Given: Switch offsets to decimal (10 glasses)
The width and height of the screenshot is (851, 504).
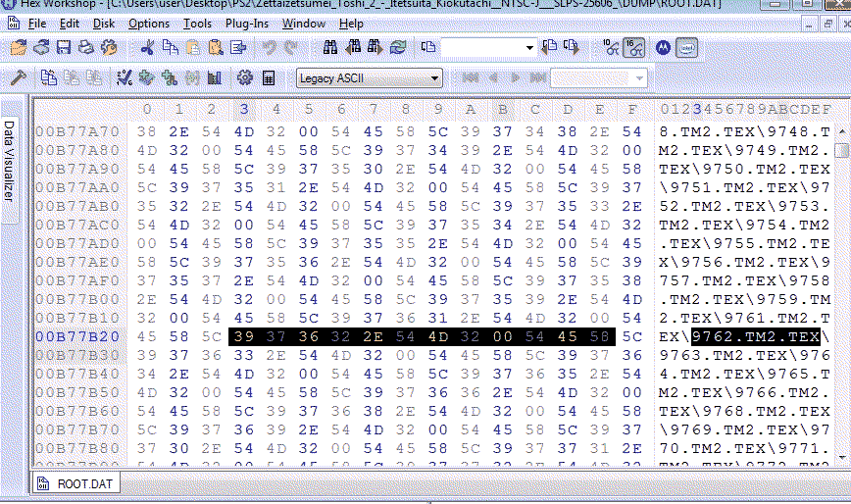Looking at the screenshot, I should pyautogui.click(x=611, y=48).
